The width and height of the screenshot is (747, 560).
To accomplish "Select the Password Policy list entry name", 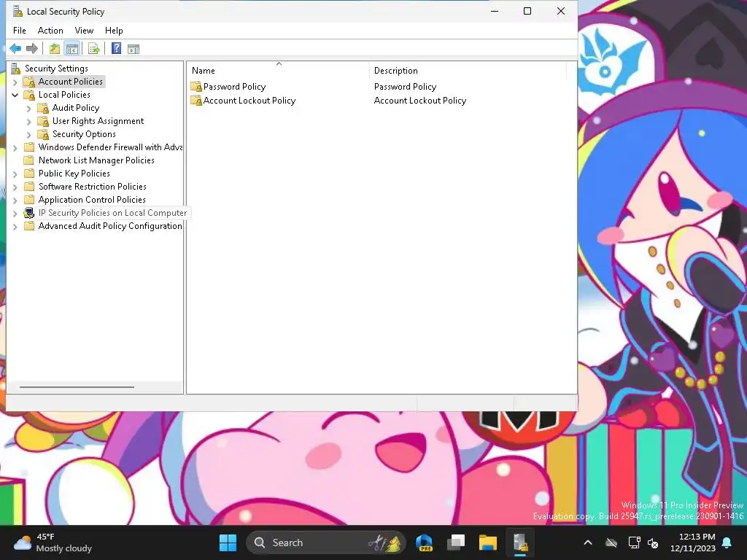I will click(x=234, y=87).
